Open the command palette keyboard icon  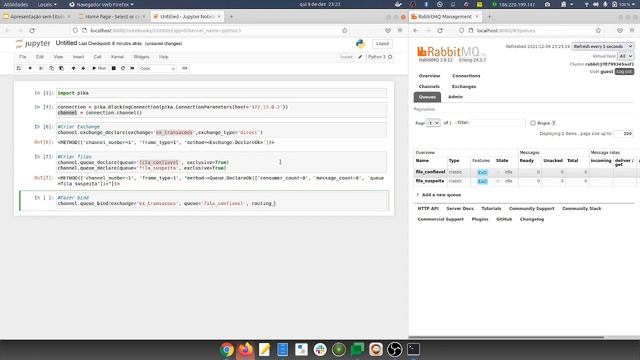(185, 69)
